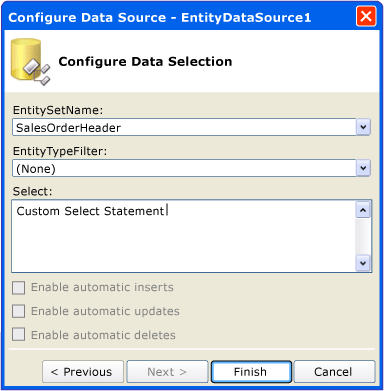
Task: Close the Configure Data Source dialog
Action: 366,16
